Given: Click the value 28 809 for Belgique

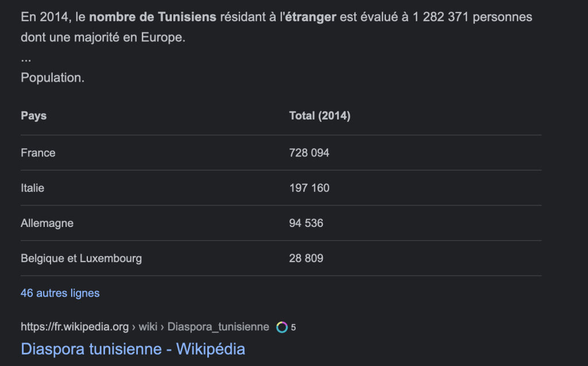Looking at the screenshot, I should click(x=306, y=258).
